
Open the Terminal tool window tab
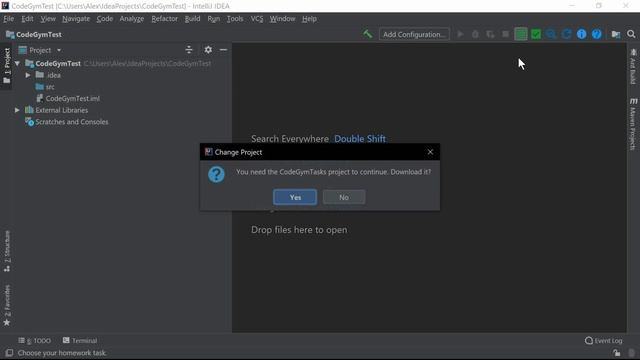(x=80, y=340)
